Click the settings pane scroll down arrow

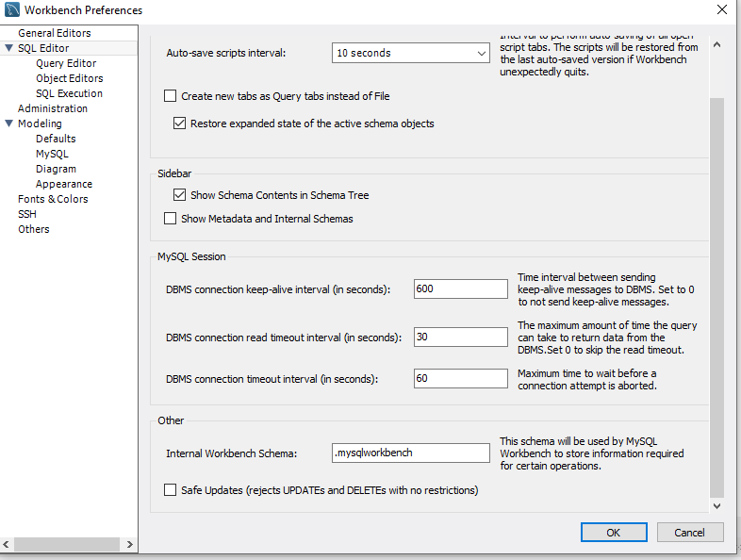[x=716, y=506]
